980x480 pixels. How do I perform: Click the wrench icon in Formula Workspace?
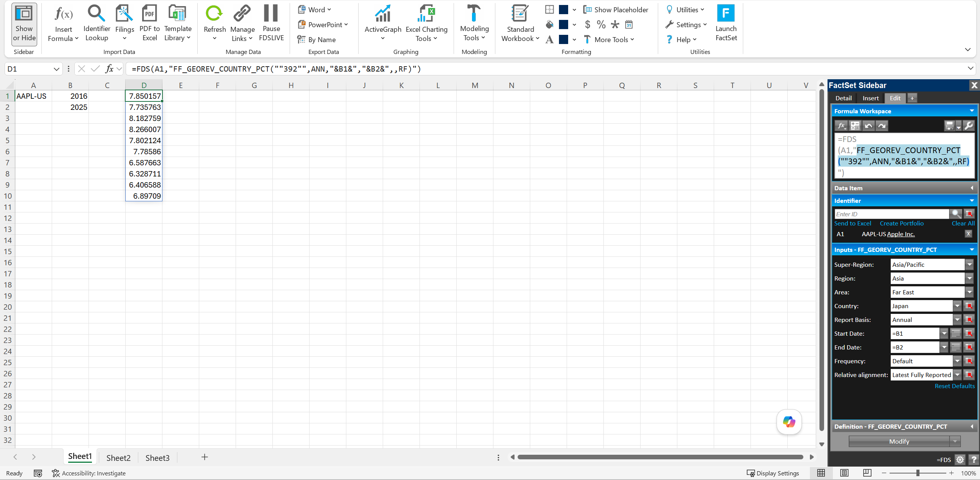coord(969,126)
